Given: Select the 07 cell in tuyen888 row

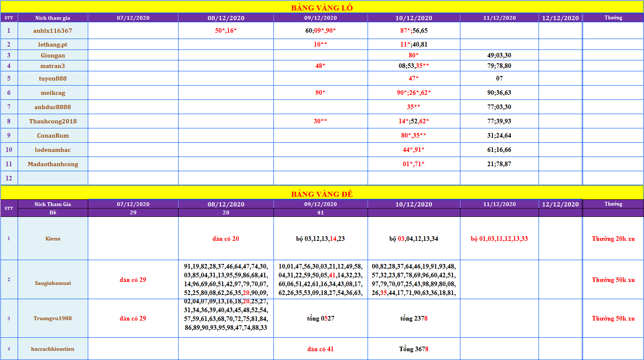Looking at the screenshot, I should [x=499, y=78].
